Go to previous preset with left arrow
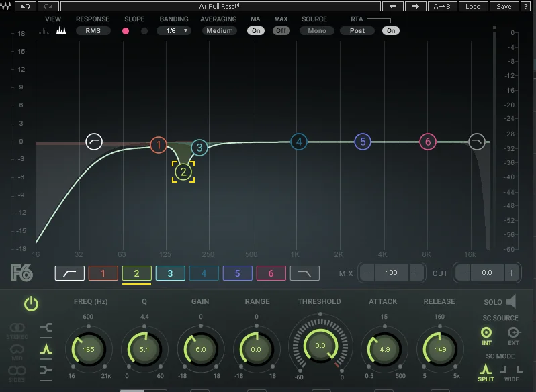 pos(393,6)
